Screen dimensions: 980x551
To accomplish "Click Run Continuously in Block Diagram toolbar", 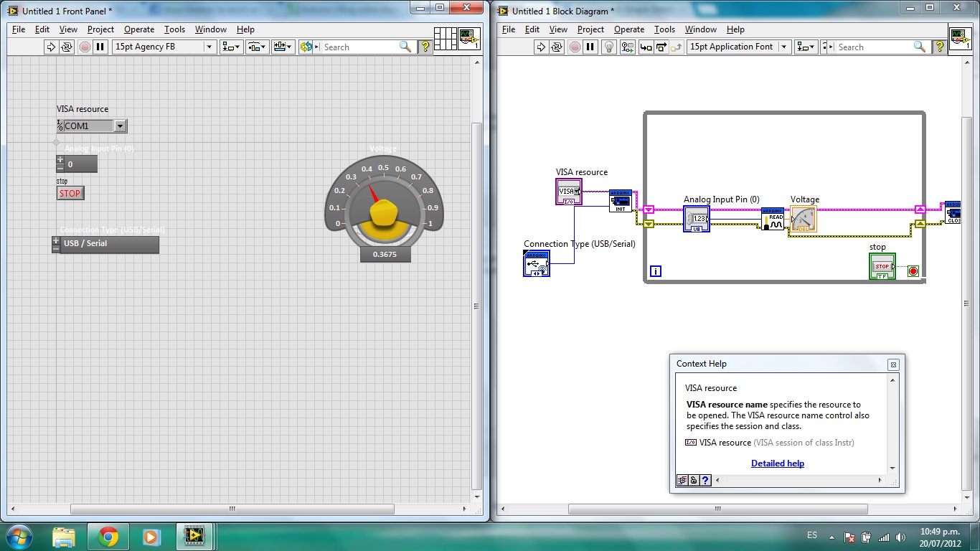I will click(557, 47).
